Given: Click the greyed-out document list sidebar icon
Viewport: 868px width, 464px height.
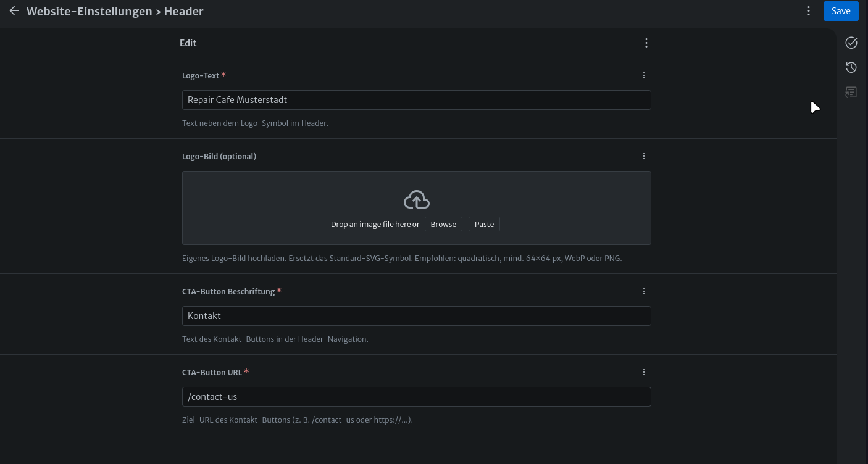Looking at the screenshot, I should coord(851,93).
